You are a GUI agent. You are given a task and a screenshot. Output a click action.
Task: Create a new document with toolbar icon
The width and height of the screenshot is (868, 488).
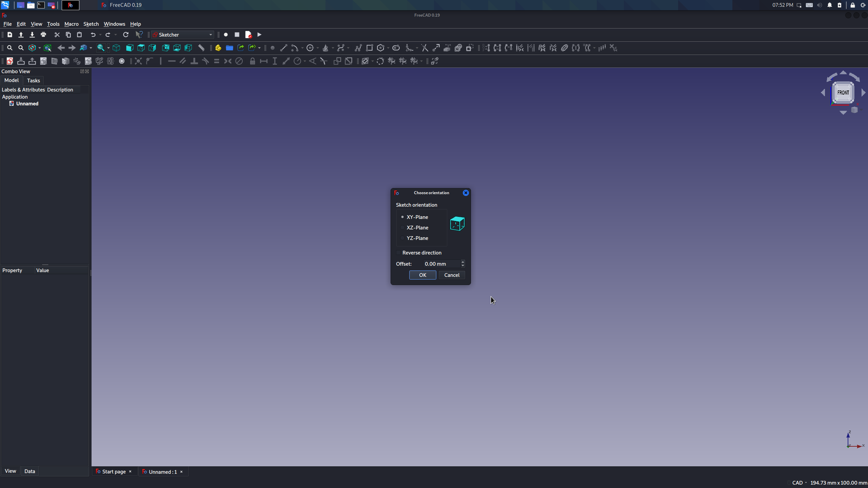(x=10, y=35)
